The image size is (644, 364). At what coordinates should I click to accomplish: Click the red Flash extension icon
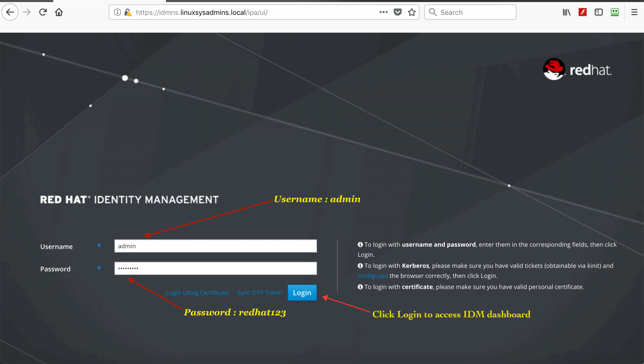582,12
